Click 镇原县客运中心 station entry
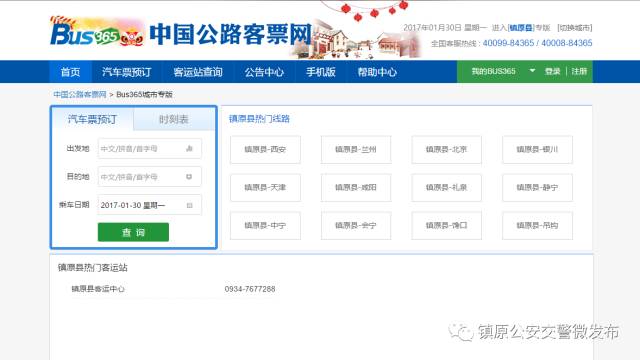Viewport: 640px width, 360px height. 98,289
